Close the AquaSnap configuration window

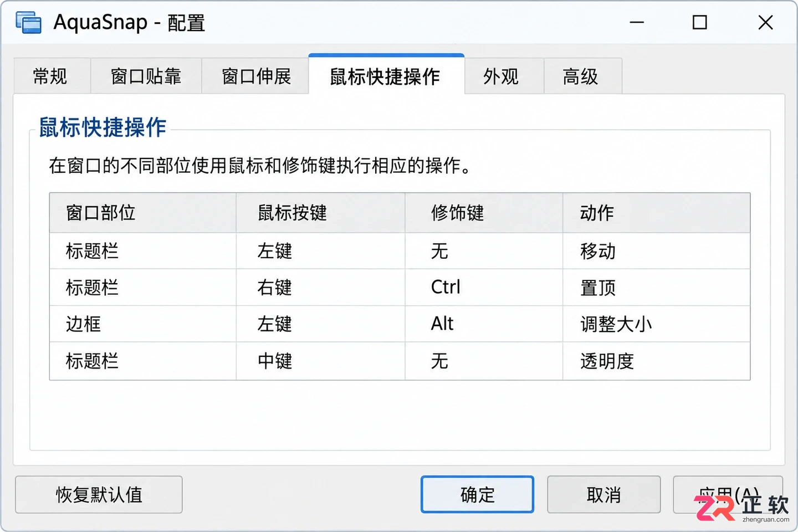click(765, 23)
